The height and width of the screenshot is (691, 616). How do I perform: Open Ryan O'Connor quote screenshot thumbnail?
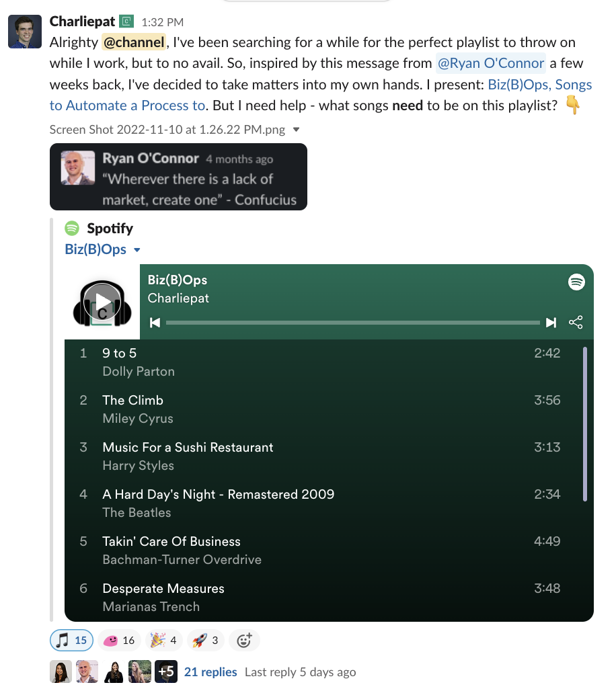(179, 177)
